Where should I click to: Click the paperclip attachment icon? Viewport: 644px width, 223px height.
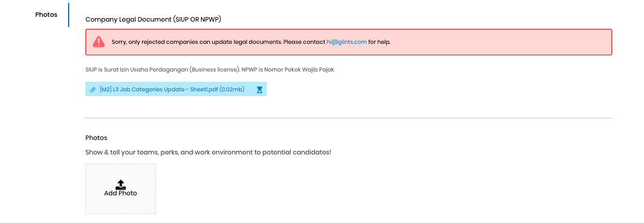(93, 90)
